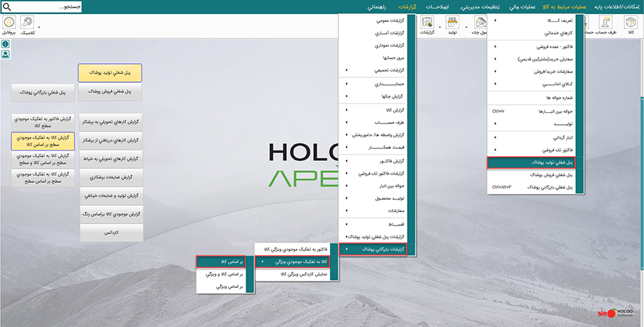Expand the قيمت همکار submenu
Screen dimensions: 644x327
pyautogui.click(x=373, y=147)
